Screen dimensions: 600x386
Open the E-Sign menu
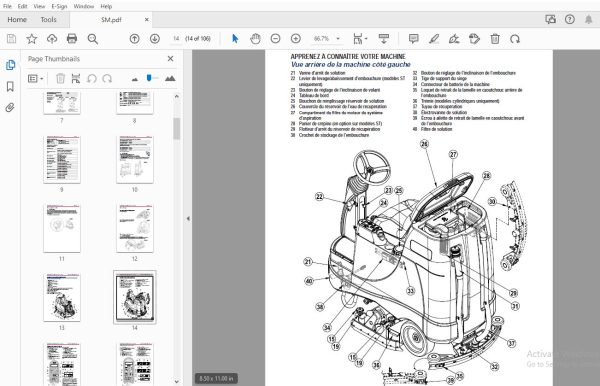click(59, 6)
